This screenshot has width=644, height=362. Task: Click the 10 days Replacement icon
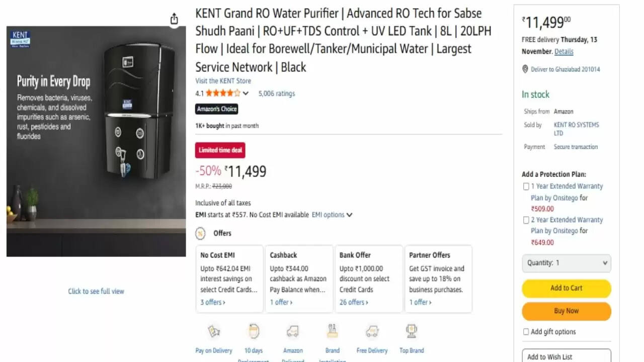pyautogui.click(x=254, y=332)
